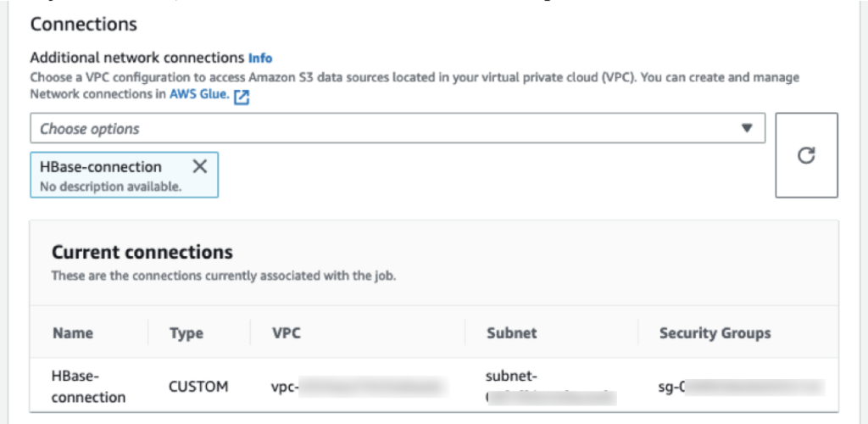Click the Current connections heading
The height and width of the screenshot is (424, 868).
point(142,253)
